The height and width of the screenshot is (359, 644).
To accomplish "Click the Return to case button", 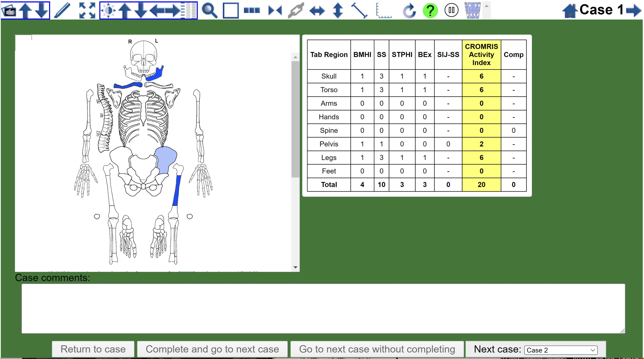I will 93,349.
